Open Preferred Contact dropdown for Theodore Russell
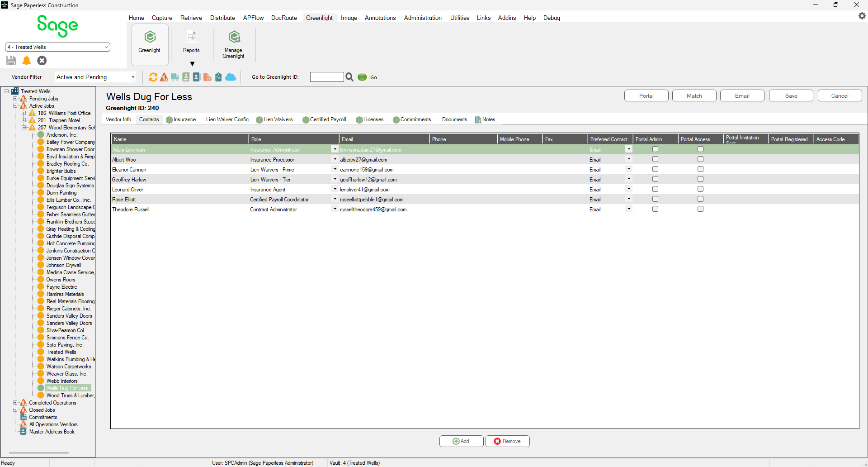Screen dimensions: 868x467 pos(629,209)
